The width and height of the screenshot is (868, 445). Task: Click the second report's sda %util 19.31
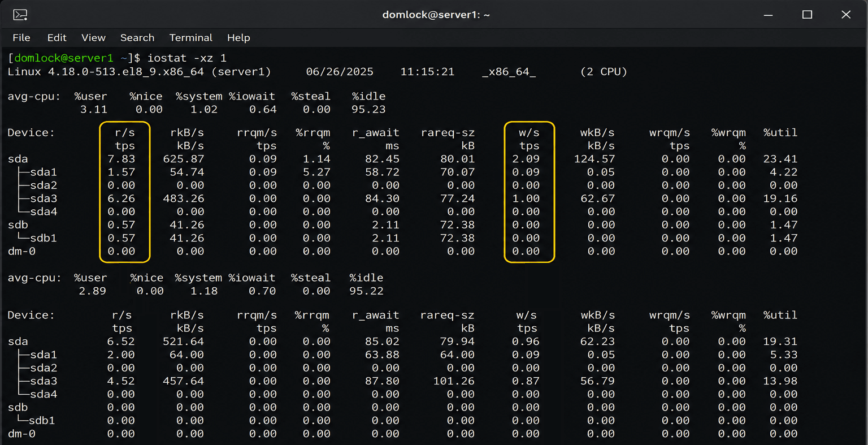780,342
